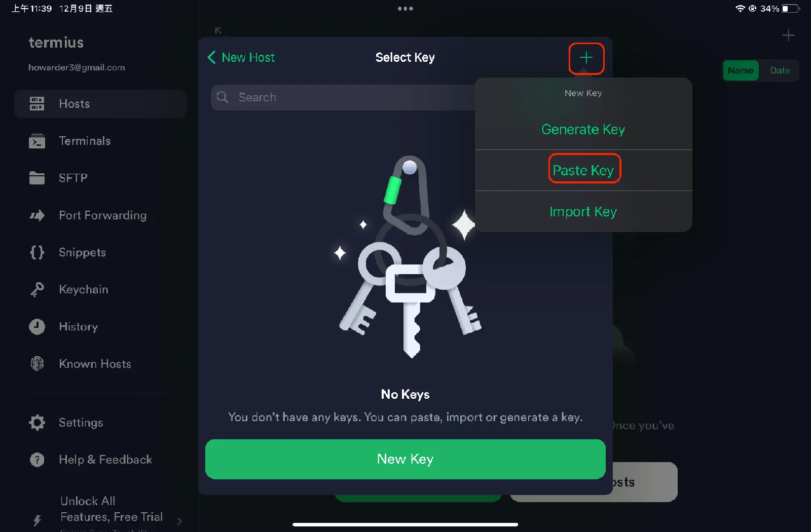Open Settings gear in sidebar

coord(37,423)
